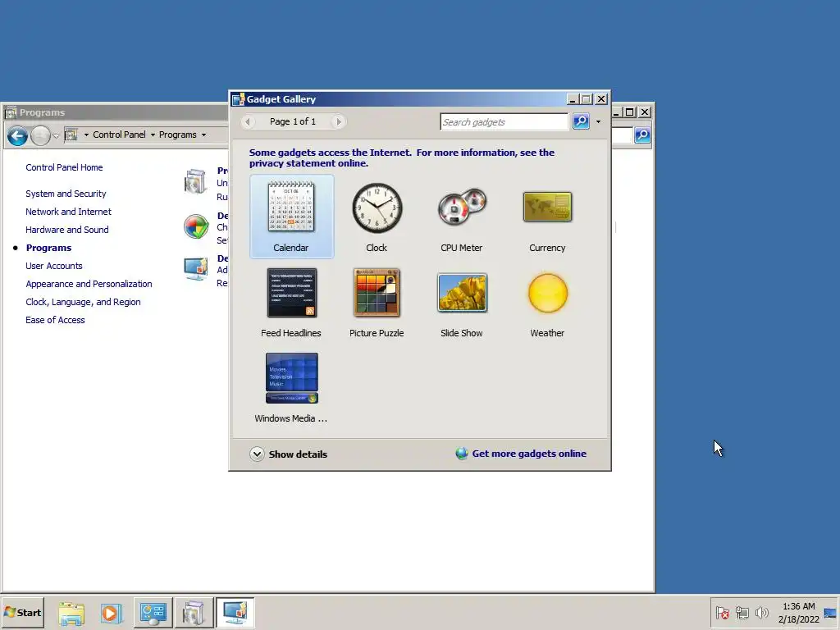The height and width of the screenshot is (630, 840).
Task: Click the network icon in system tray
Action: tap(742, 612)
